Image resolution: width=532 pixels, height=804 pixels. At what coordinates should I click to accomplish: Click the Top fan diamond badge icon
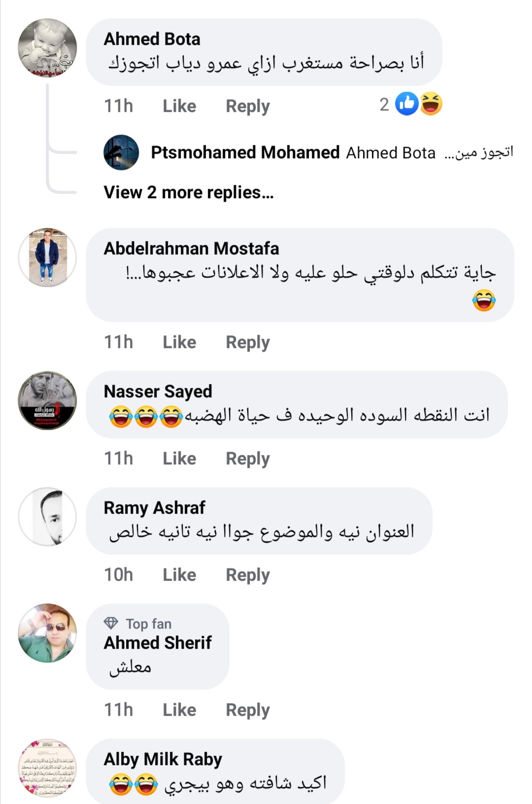tap(111, 624)
